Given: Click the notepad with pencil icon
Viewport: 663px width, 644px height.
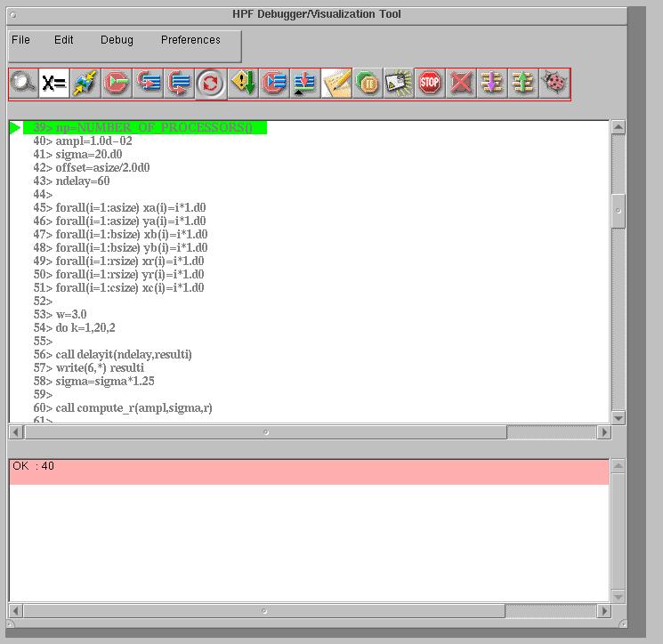Looking at the screenshot, I should pos(336,83).
